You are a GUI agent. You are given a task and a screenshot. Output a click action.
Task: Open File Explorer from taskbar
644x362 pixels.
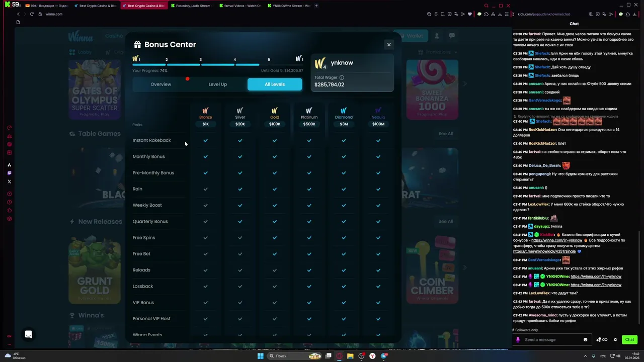(350, 356)
